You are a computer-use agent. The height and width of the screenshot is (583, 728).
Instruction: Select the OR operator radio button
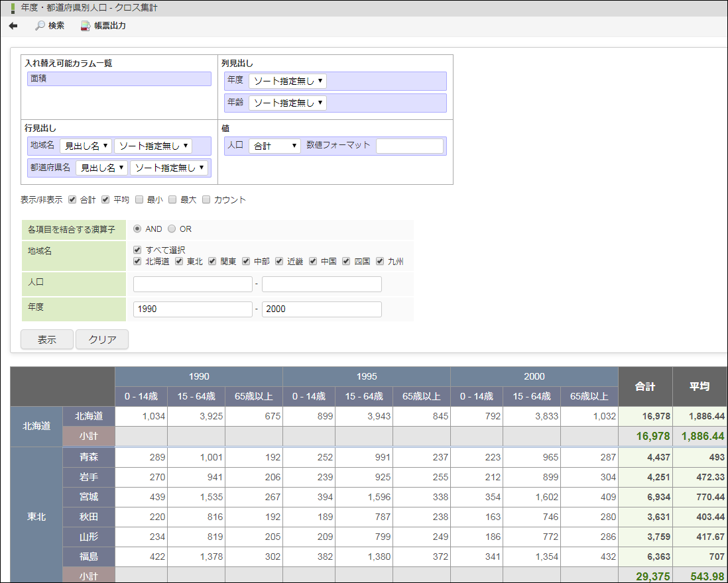coord(172,229)
